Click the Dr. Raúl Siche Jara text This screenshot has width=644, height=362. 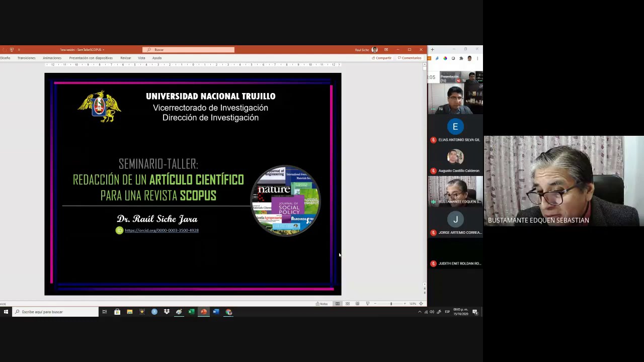[x=157, y=219]
